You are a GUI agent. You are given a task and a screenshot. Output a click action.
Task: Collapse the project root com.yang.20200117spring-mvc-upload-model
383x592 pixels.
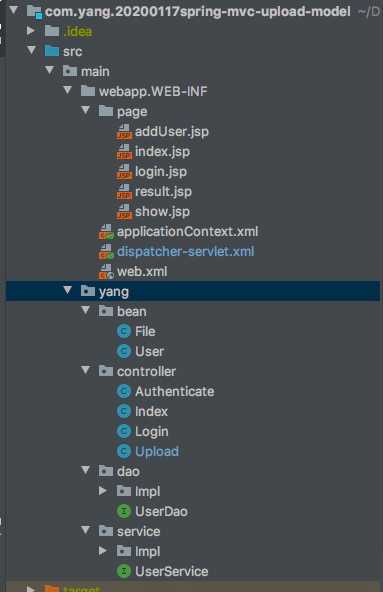coord(14,10)
